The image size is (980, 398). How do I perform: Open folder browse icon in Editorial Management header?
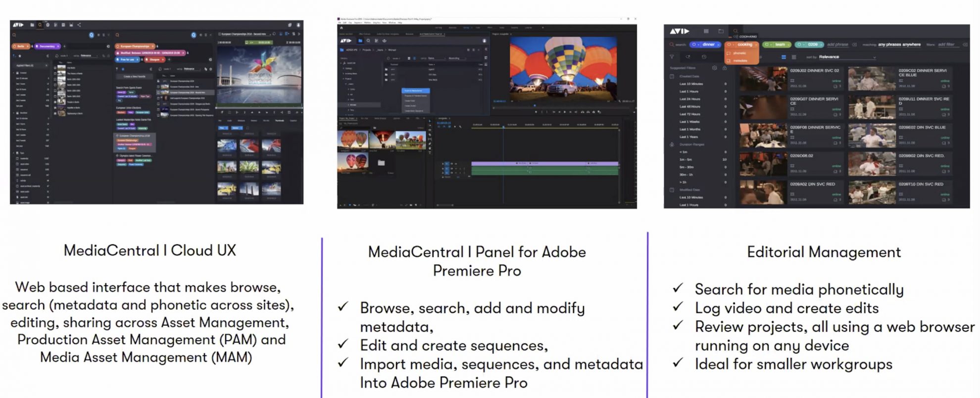pos(721,31)
